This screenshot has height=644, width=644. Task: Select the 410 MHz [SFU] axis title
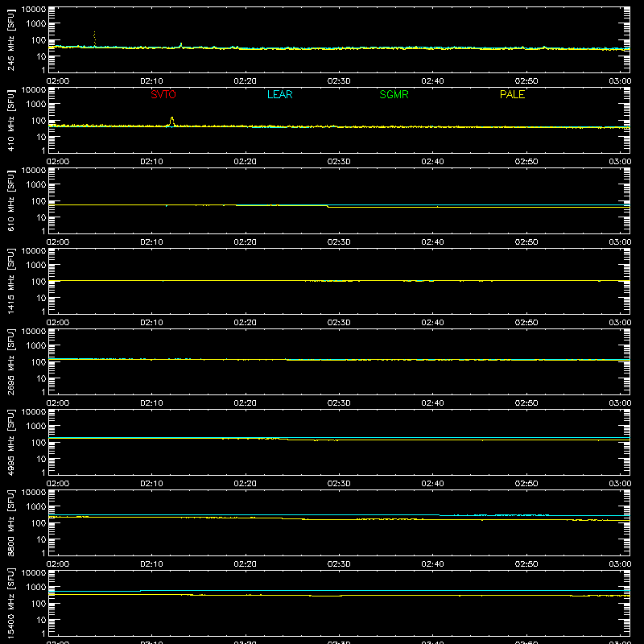11,120
